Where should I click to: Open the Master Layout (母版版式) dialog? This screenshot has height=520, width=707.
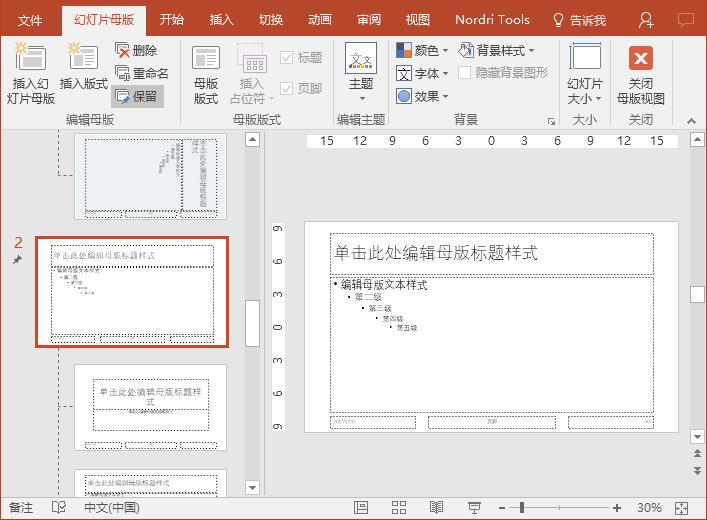[x=205, y=73]
